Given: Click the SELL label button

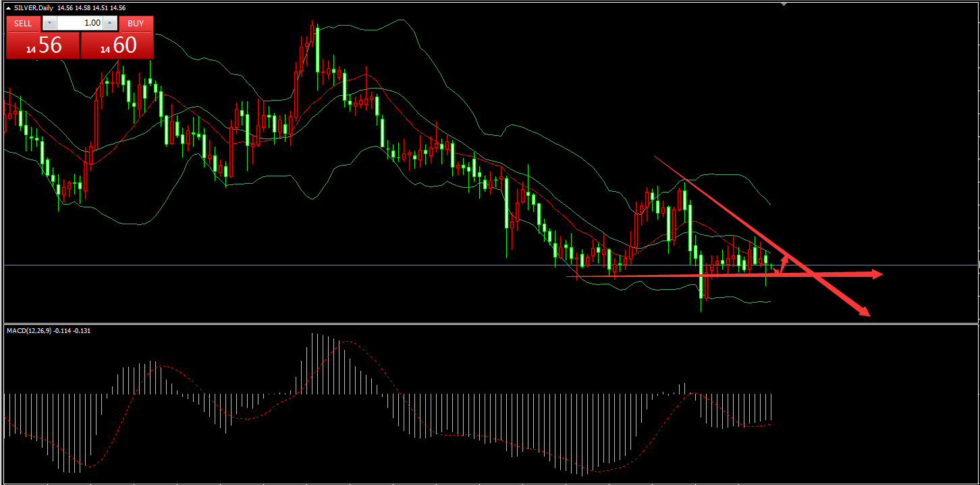Looking at the screenshot, I should tap(23, 23).
